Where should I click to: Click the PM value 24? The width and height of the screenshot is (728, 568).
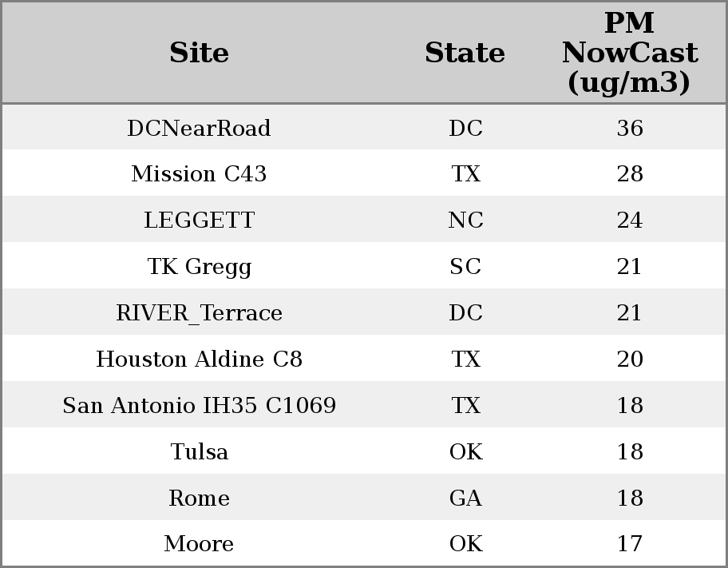point(630,220)
